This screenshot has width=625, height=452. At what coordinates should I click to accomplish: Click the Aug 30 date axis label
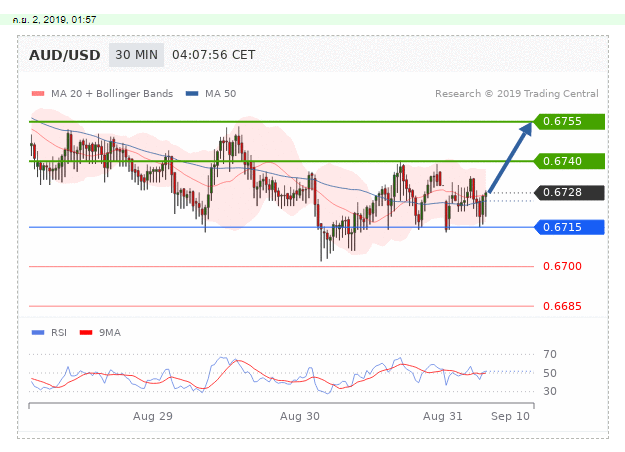click(x=300, y=417)
